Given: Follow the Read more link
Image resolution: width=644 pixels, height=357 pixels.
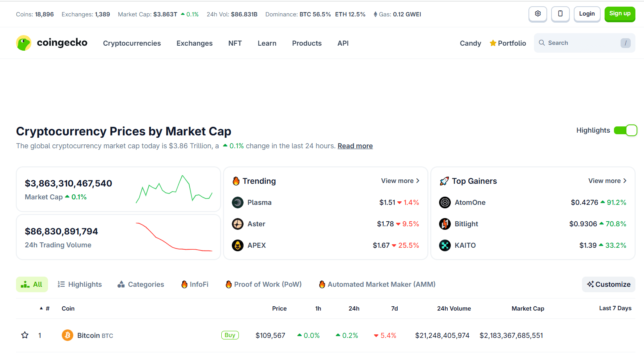Looking at the screenshot, I should click(355, 146).
